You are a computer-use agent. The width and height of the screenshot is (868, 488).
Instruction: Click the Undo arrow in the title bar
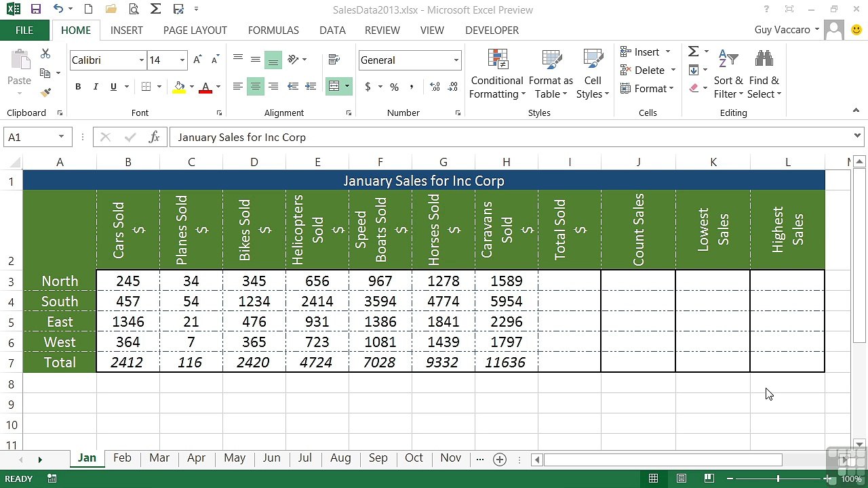(x=58, y=9)
